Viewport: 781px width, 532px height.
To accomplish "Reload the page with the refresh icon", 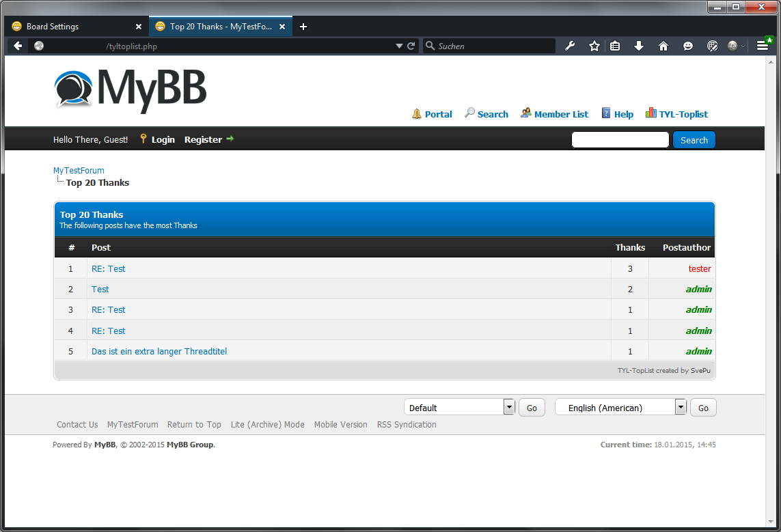I will (x=411, y=46).
